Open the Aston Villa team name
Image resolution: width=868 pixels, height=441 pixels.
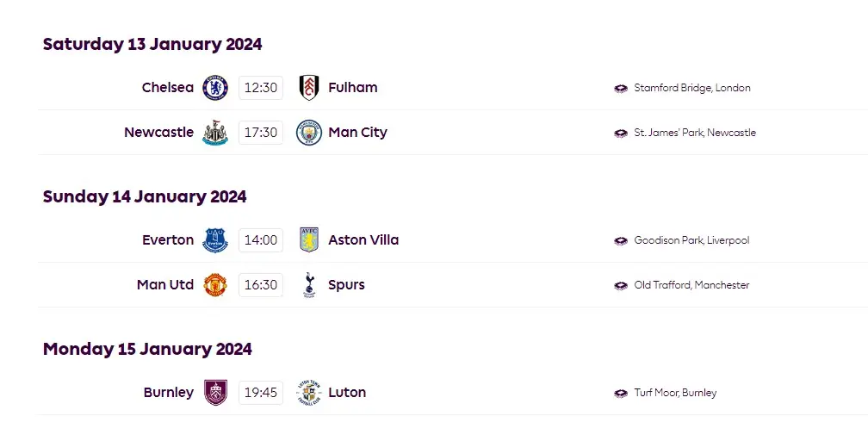point(363,240)
